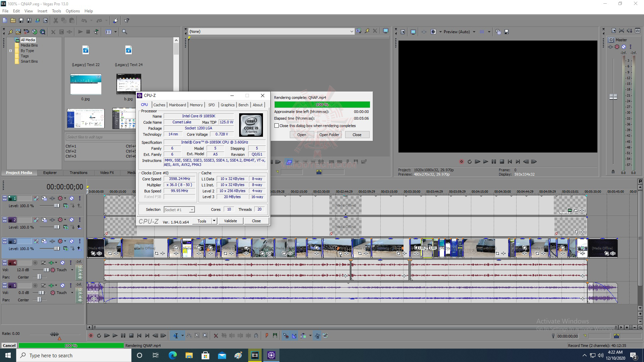644x362 pixels.
Task: Click the Validate button in CPU-Z
Action: pyautogui.click(x=230, y=221)
